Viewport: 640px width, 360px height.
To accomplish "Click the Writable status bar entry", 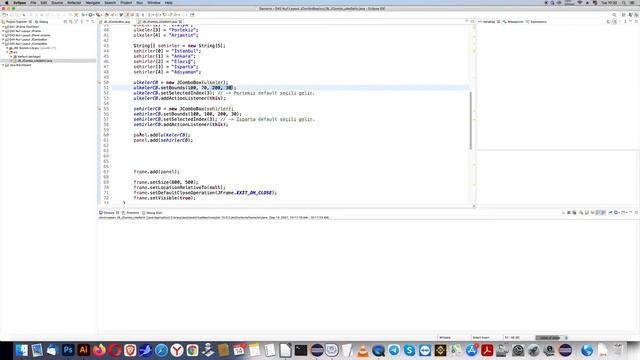I will pyautogui.click(x=445, y=338).
